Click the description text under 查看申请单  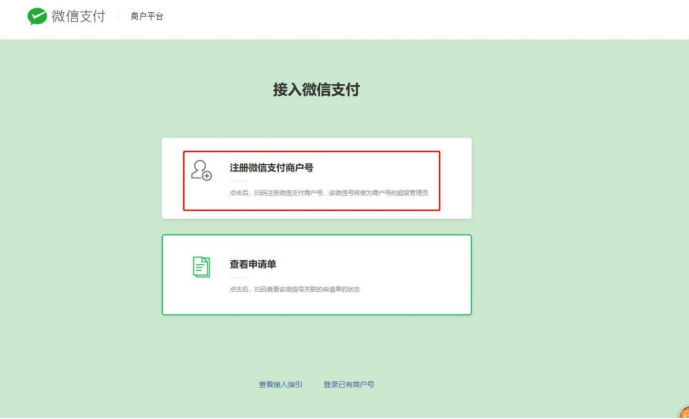[294, 289]
